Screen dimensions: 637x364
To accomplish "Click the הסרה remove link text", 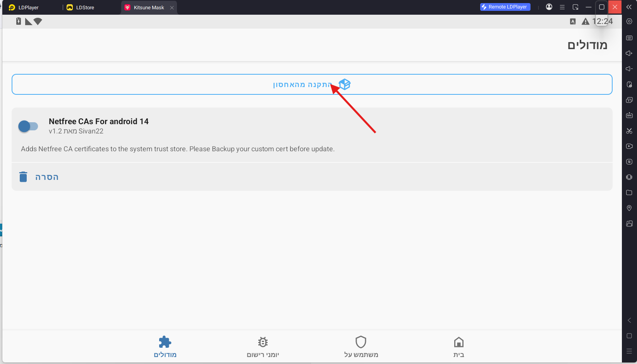I will click(x=47, y=177).
